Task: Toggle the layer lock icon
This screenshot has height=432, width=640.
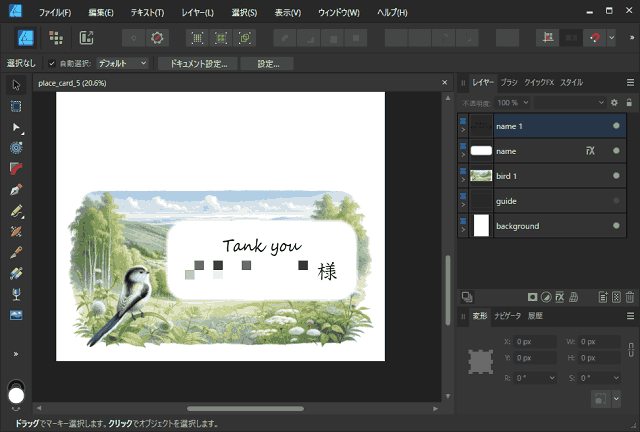Action: (629, 102)
